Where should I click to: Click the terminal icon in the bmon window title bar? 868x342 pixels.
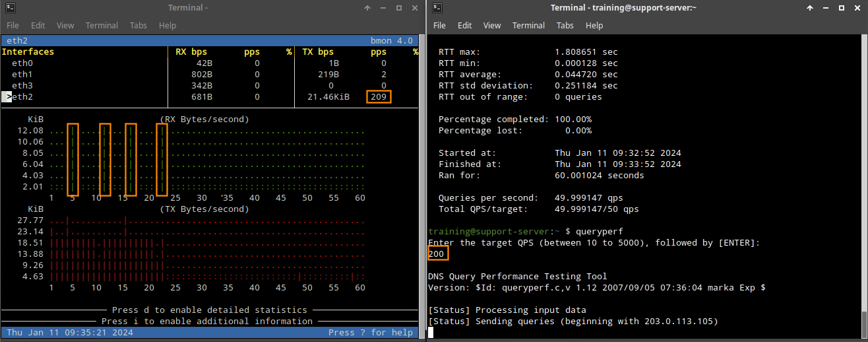[9, 8]
